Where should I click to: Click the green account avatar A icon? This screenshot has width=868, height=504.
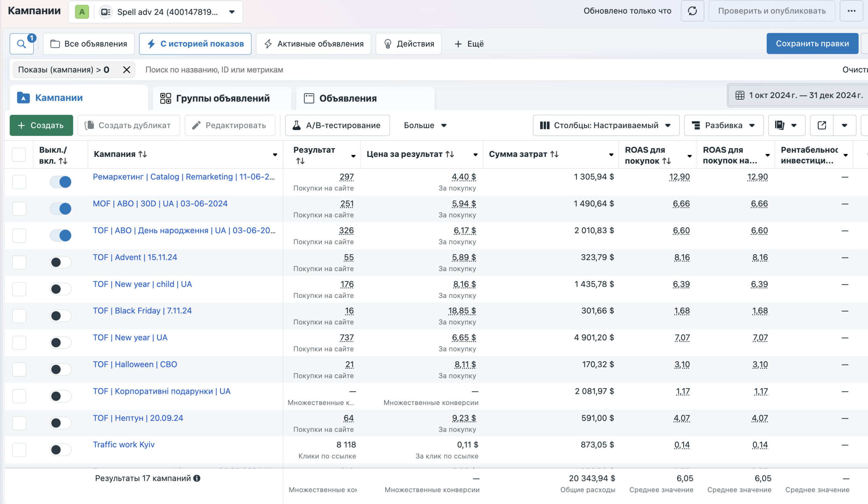coord(82,12)
